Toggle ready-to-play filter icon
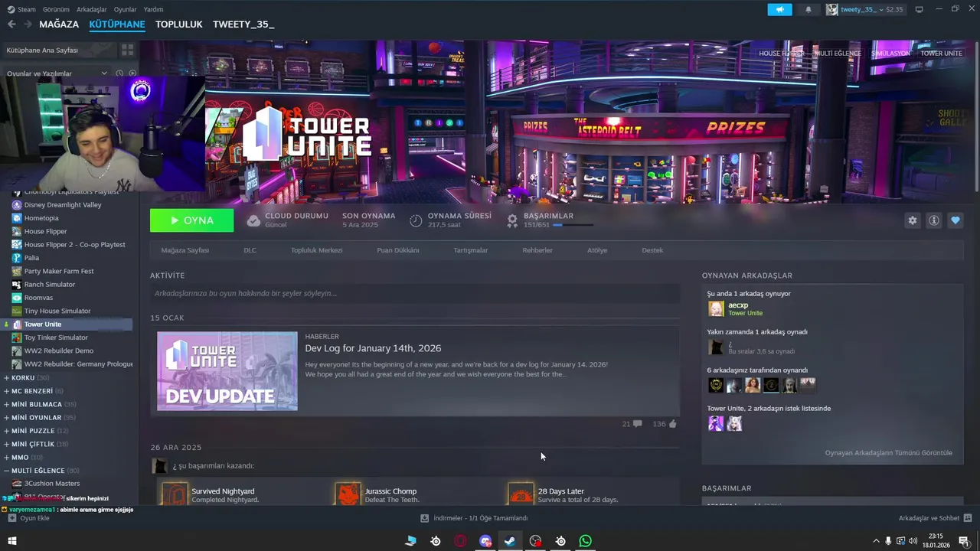Image resolution: width=980 pixels, height=551 pixels. point(132,73)
